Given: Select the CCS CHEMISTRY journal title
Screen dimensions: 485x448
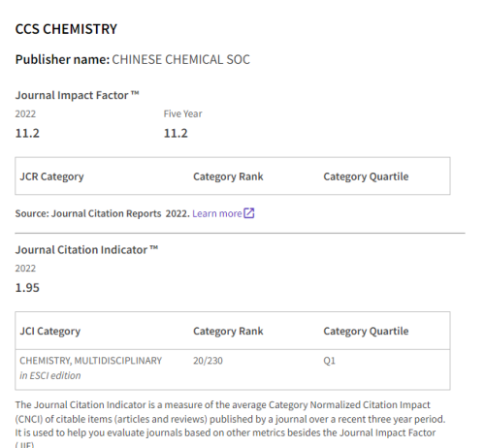Looking at the screenshot, I should [66, 29].
